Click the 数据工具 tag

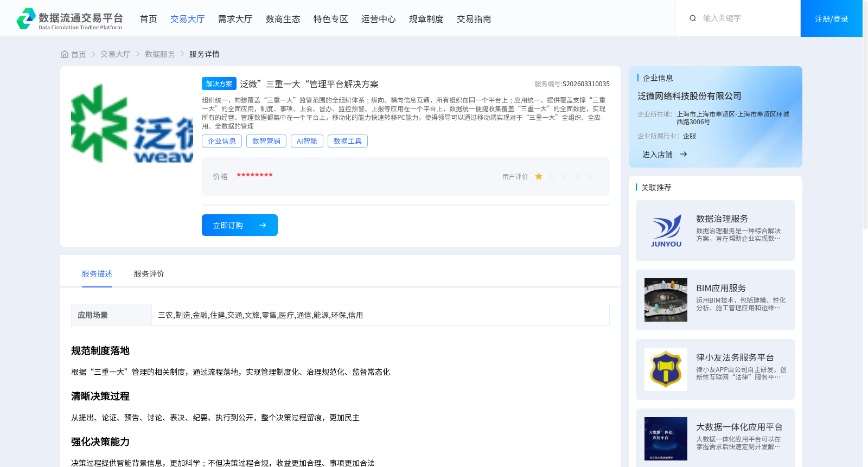[348, 141]
